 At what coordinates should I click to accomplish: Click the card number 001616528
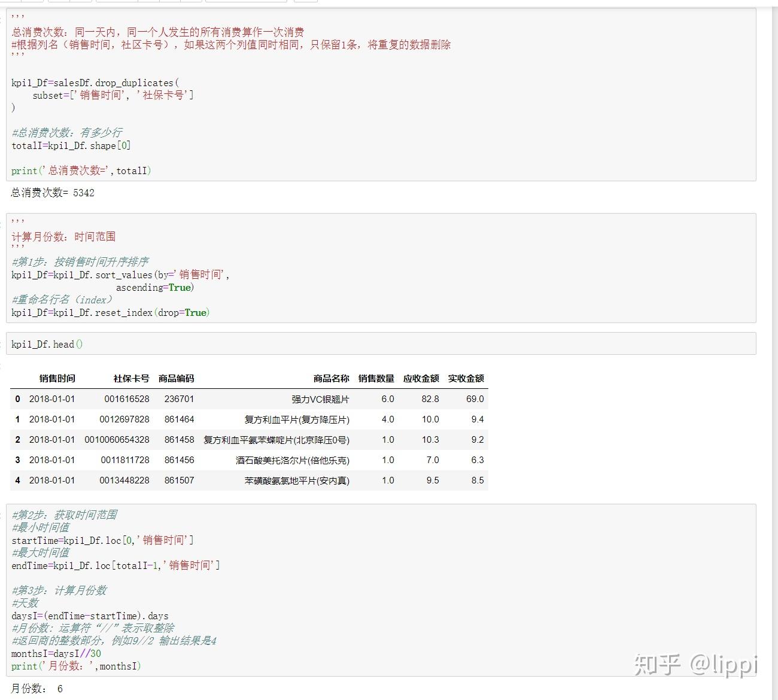coord(127,399)
